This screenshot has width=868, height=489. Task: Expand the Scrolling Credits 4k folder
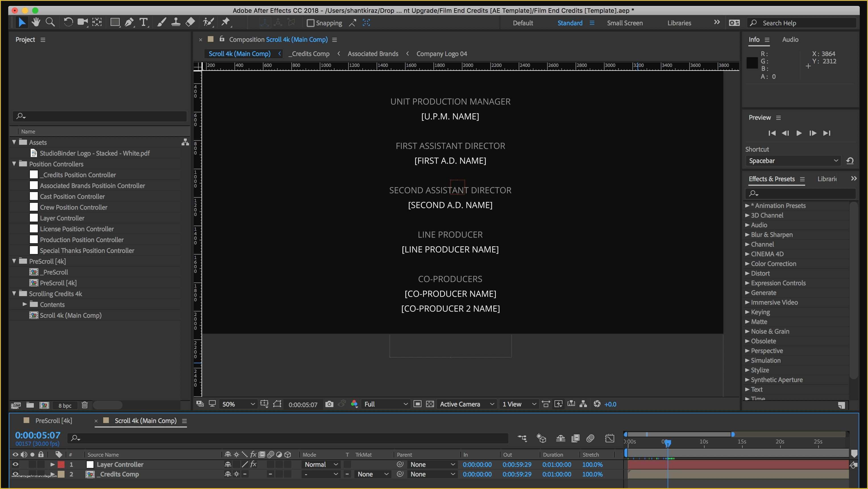tap(14, 293)
